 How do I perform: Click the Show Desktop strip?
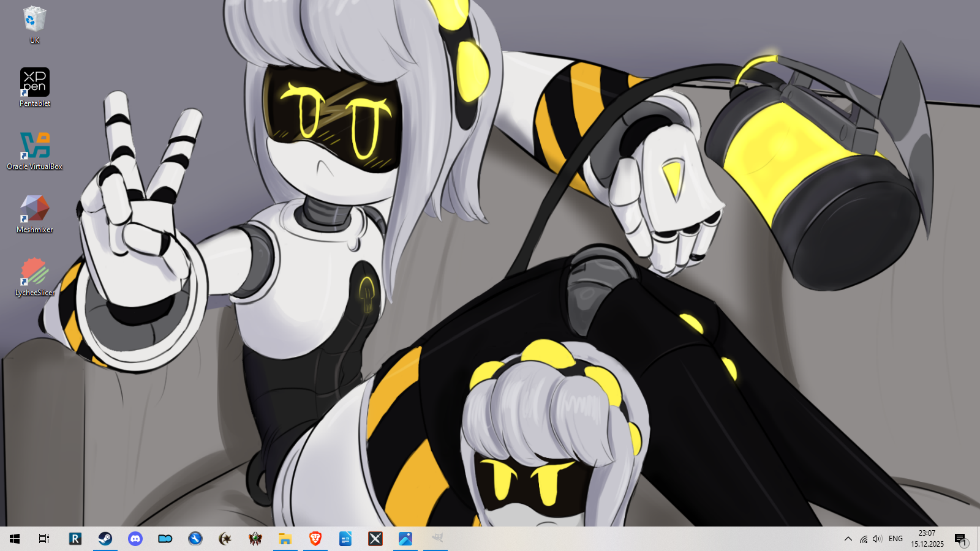coord(978,539)
